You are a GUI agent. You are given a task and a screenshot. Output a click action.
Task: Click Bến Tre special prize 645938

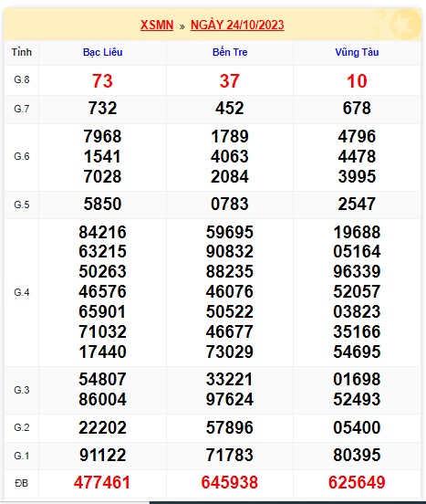click(x=230, y=482)
